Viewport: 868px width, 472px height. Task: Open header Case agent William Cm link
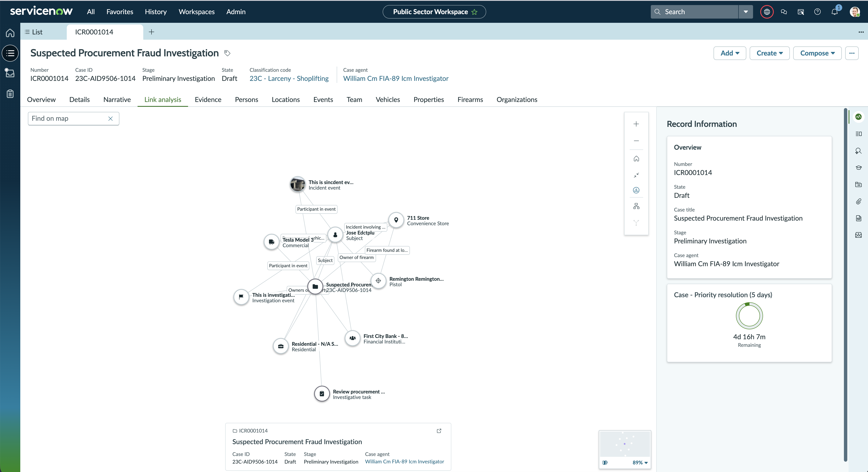coord(396,79)
